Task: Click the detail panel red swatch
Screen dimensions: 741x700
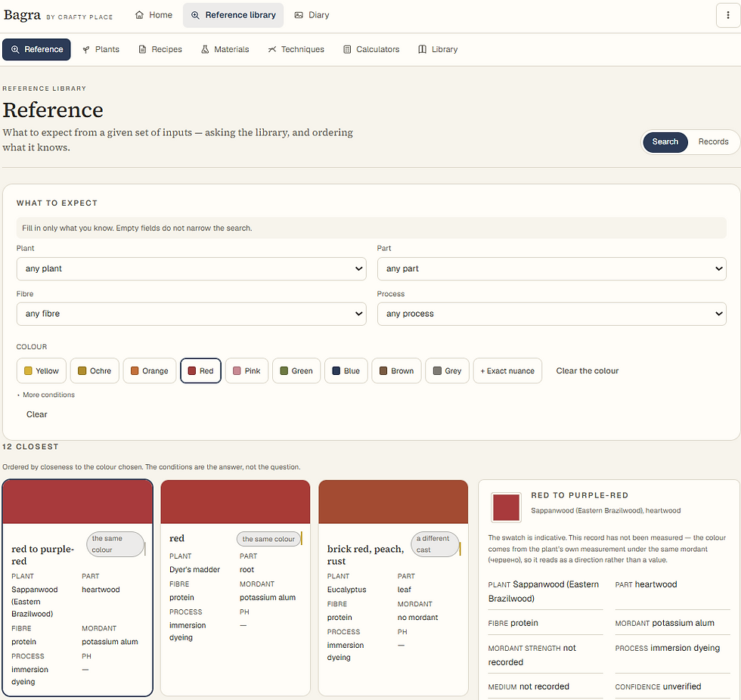Action: click(506, 507)
